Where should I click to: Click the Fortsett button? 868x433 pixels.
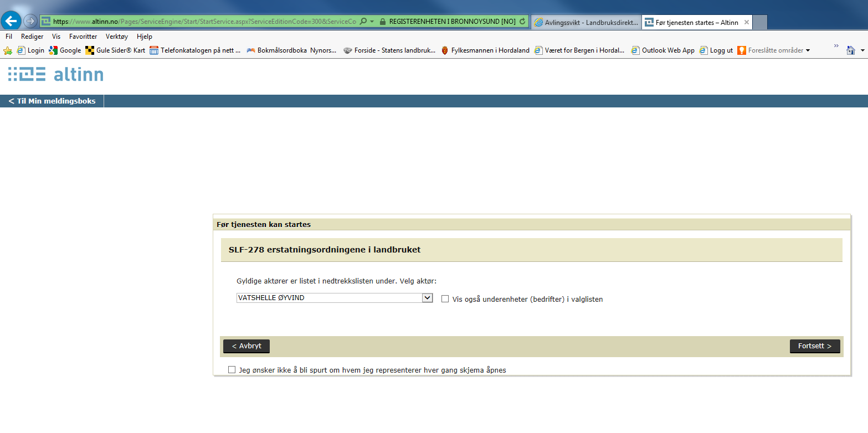(x=815, y=346)
